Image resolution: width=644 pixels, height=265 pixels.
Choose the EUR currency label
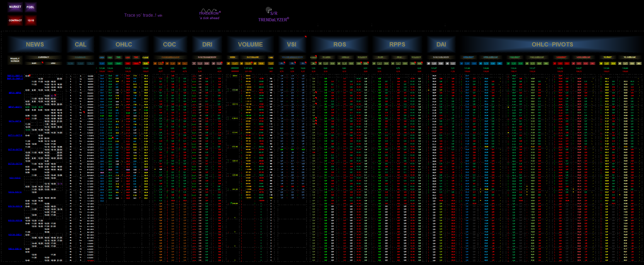[34, 63]
